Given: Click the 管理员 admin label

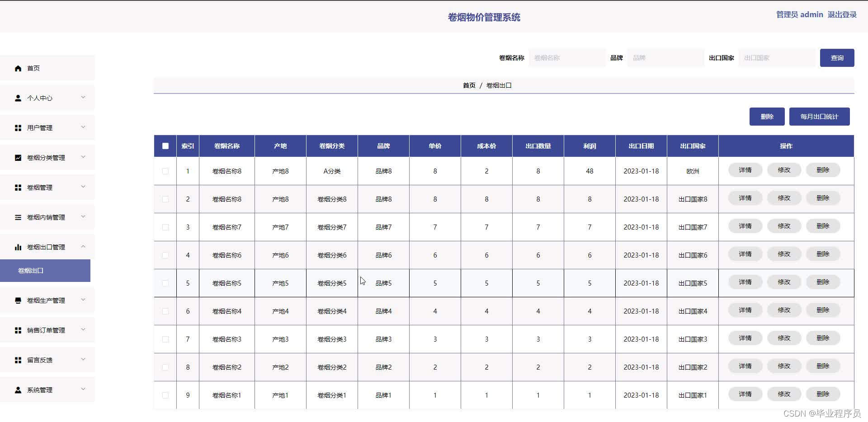Looking at the screenshot, I should coord(799,14).
